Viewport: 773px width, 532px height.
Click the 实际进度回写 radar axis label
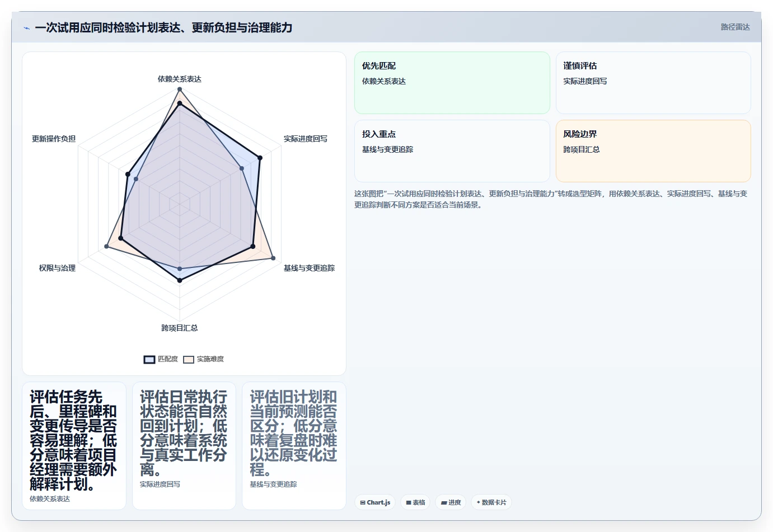coord(306,139)
